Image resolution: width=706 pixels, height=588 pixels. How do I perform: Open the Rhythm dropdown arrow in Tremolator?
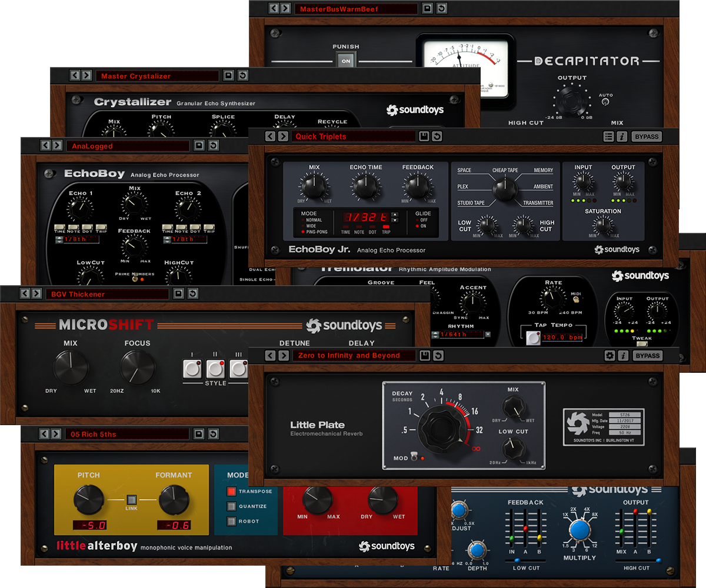tap(488, 335)
